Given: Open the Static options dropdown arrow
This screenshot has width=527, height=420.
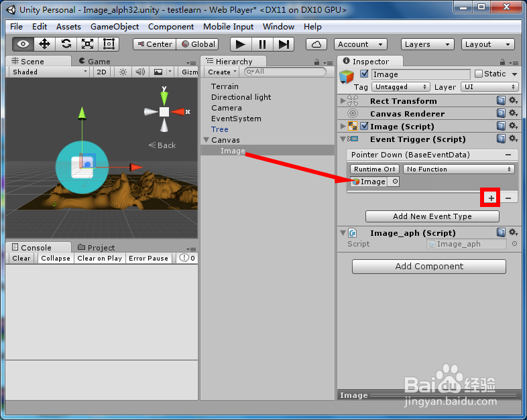Looking at the screenshot, I should (515, 74).
